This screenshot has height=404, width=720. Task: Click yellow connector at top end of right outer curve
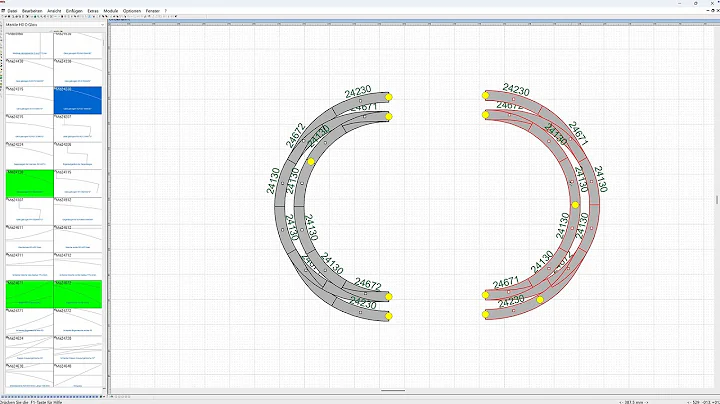click(485, 95)
